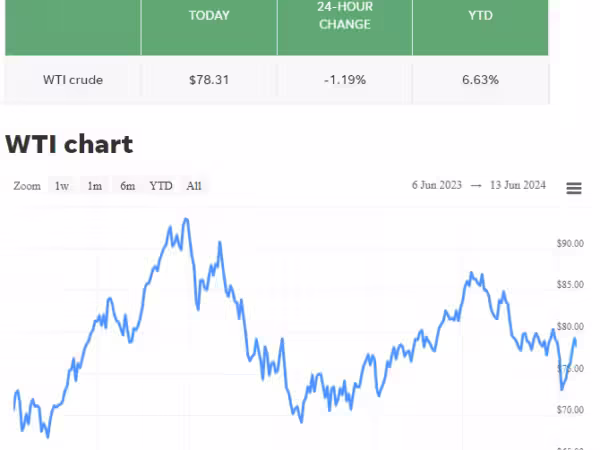Switch chart zoom to 6m
This screenshot has width=600, height=450.
pos(127,186)
